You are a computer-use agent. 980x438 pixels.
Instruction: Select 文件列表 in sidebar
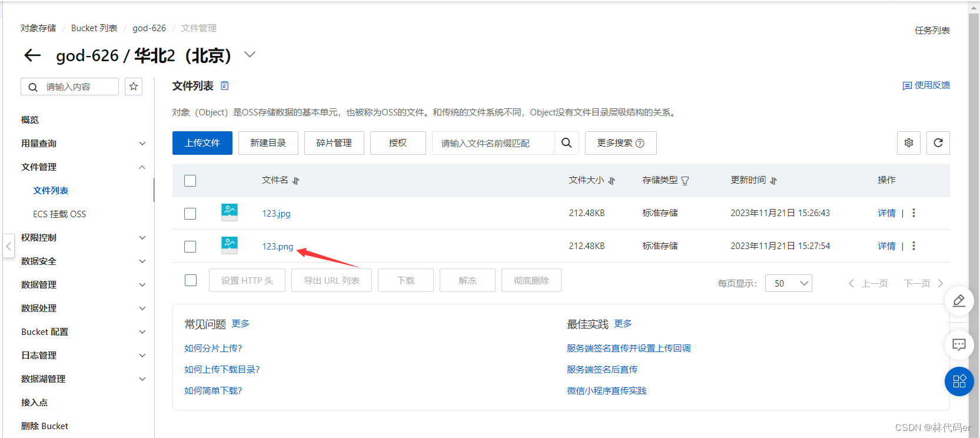click(x=51, y=191)
